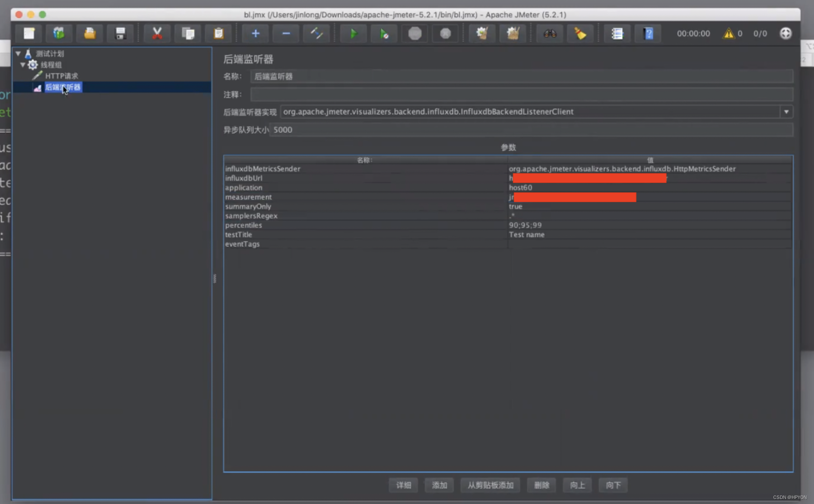Click the 详细 button
The height and width of the screenshot is (504, 814).
tap(403, 485)
